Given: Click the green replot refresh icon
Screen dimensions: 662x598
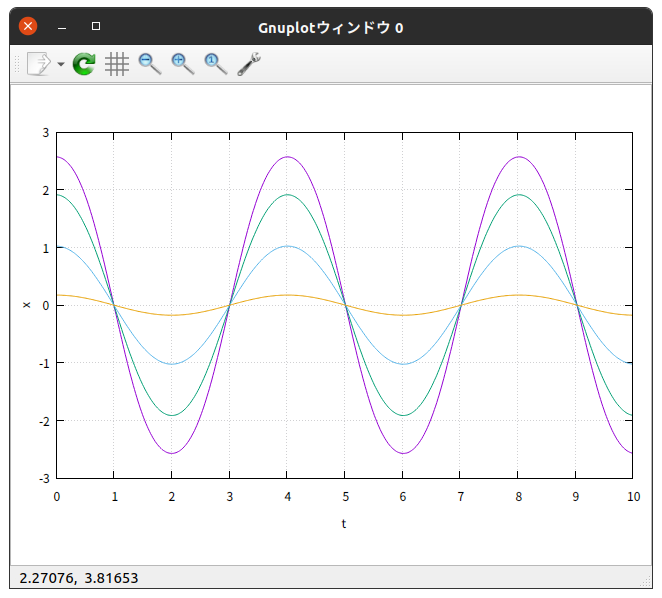Looking at the screenshot, I should click(x=84, y=64).
